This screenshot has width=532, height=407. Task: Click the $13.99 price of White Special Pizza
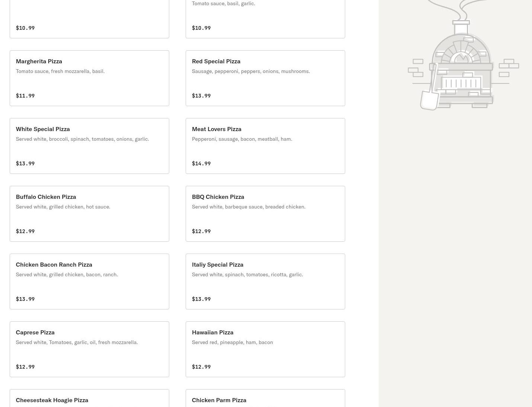[25, 163]
